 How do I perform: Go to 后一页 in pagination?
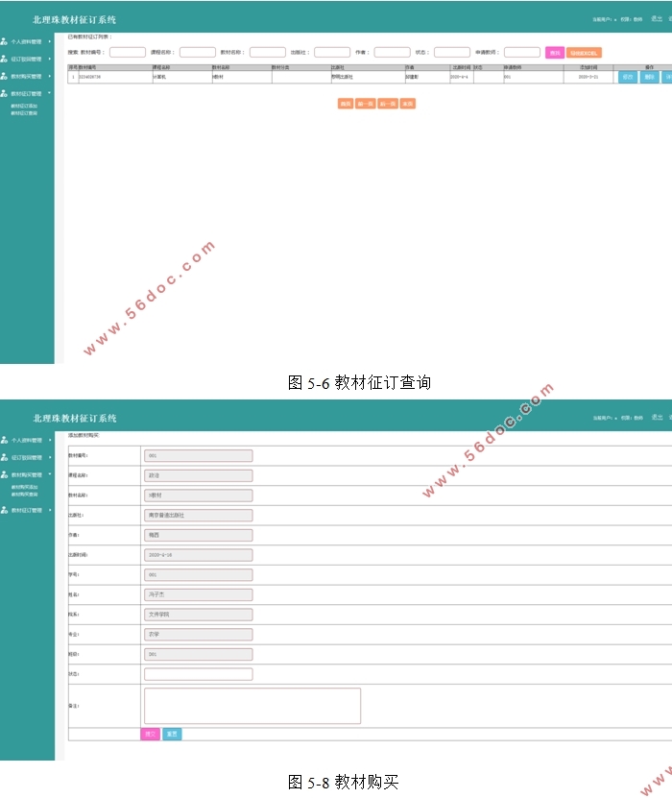point(388,104)
